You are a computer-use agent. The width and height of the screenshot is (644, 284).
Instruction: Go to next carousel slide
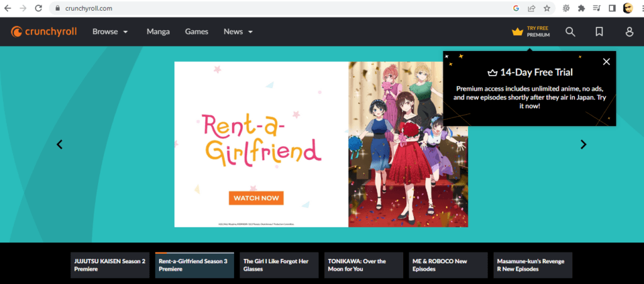click(x=583, y=144)
